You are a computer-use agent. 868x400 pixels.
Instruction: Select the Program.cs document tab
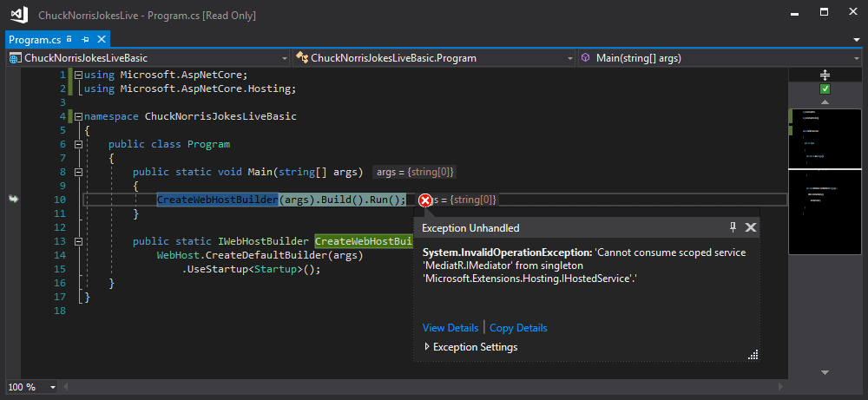[x=34, y=40]
